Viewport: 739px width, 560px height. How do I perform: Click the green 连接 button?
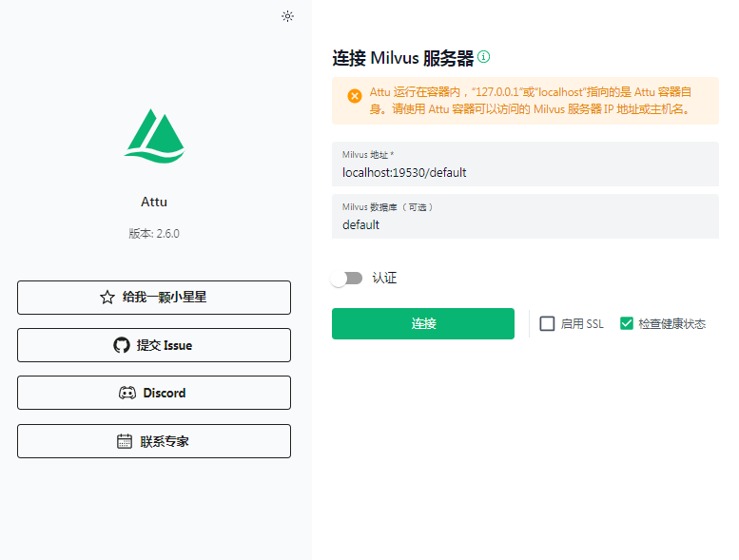(422, 323)
